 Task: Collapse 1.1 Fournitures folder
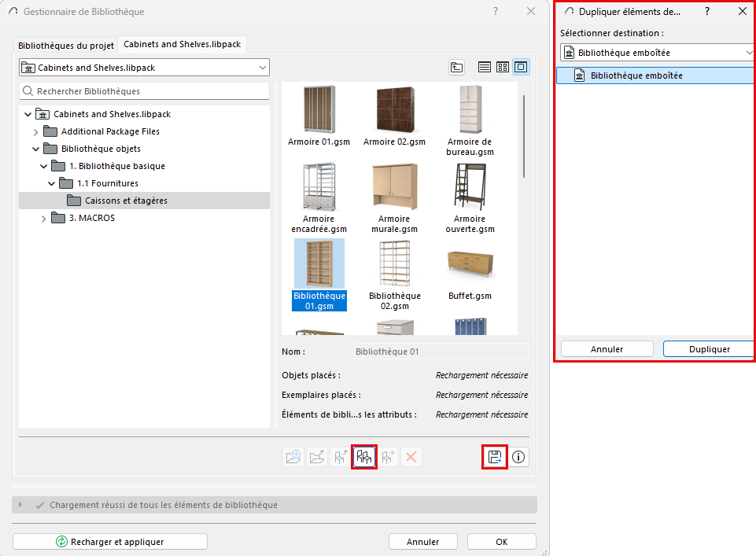pyautogui.click(x=52, y=183)
